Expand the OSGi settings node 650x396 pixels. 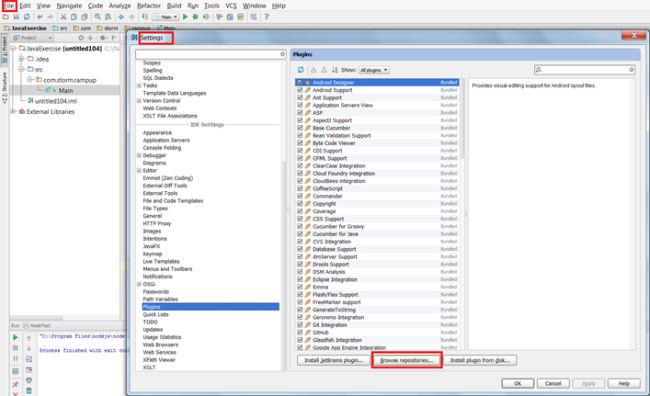coord(139,284)
